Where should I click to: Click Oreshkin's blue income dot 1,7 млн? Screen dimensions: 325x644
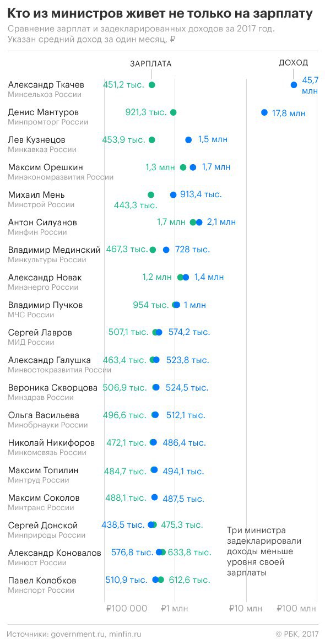coord(193,167)
